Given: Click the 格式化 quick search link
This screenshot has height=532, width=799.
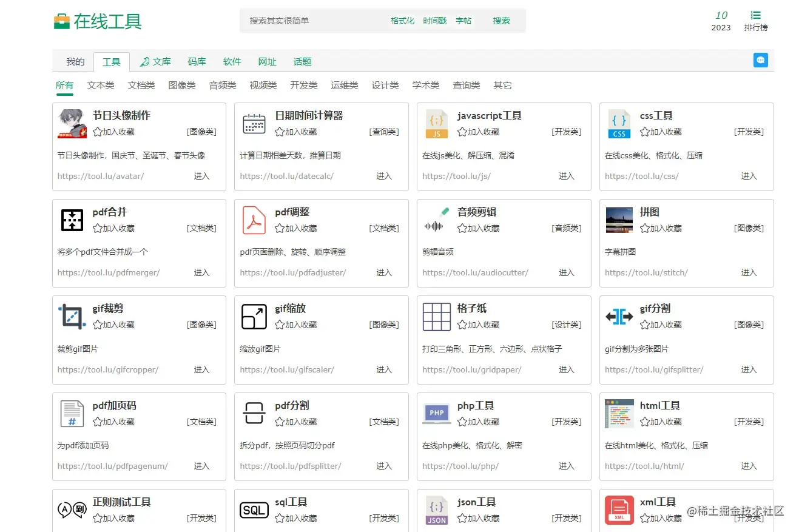Looking at the screenshot, I should point(402,21).
